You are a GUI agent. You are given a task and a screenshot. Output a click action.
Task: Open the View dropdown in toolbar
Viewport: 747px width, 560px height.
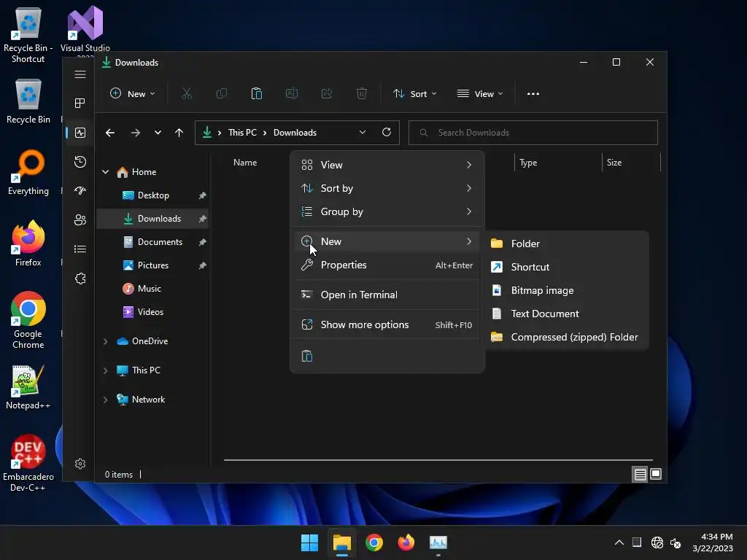(480, 94)
